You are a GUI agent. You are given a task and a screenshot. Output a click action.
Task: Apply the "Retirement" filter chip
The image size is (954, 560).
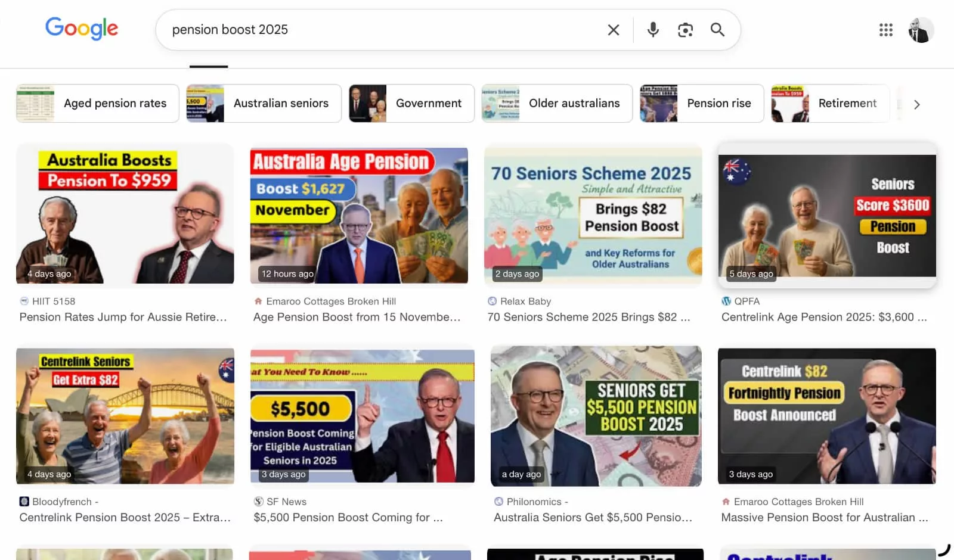847,103
